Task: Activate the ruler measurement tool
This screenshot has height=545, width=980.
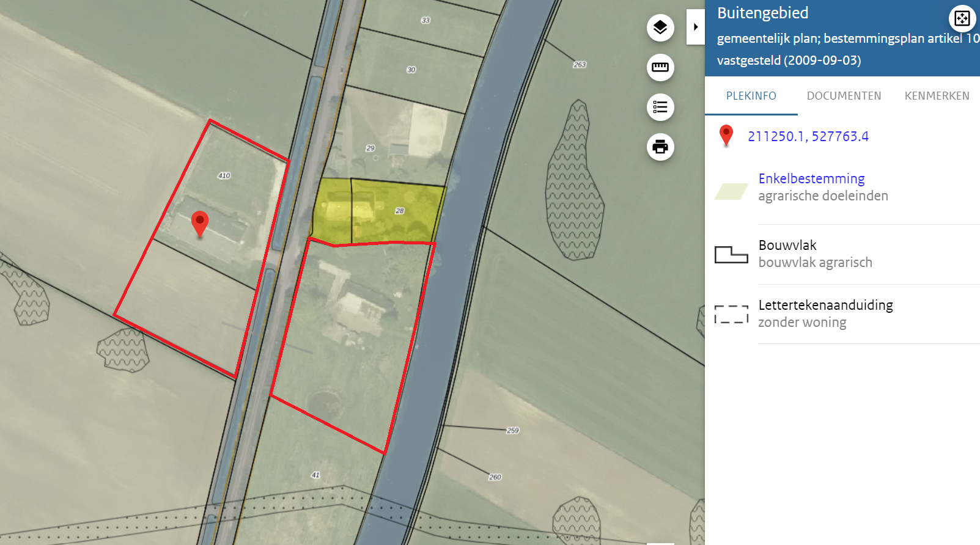Action: (x=660, y=67)
